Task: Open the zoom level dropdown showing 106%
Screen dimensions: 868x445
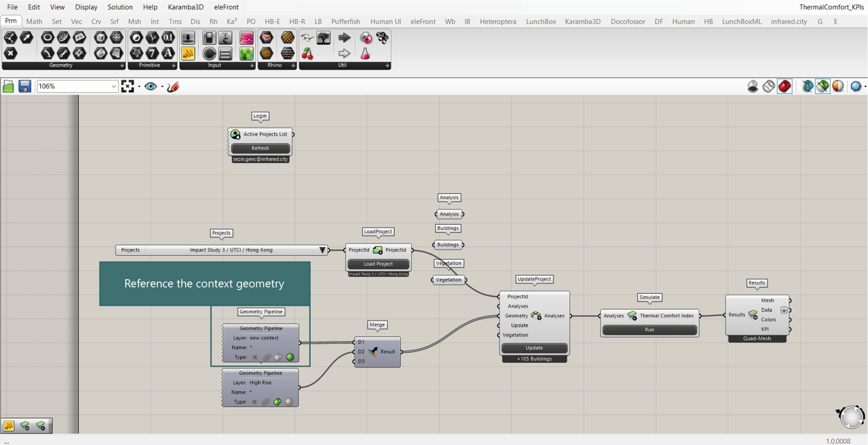Action: 114,86
